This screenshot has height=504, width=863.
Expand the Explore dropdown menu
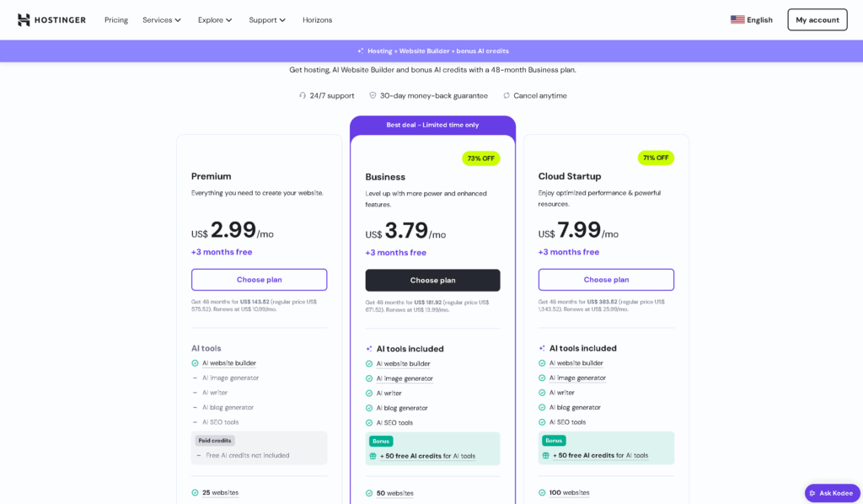[x=215, y=20]
